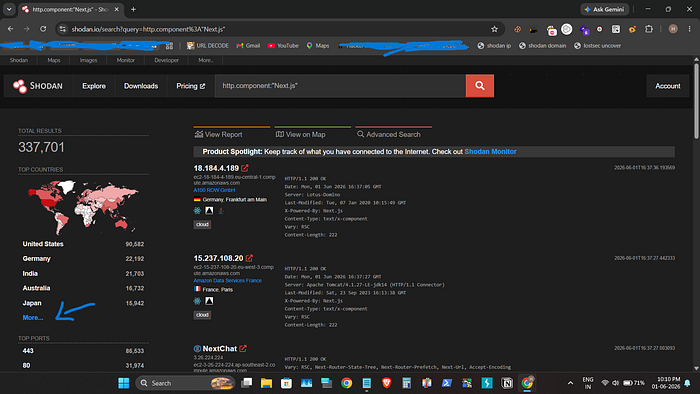Close the Shodan Next.js tab
Viewport: 700px width, 394px height.
point(117,9)
